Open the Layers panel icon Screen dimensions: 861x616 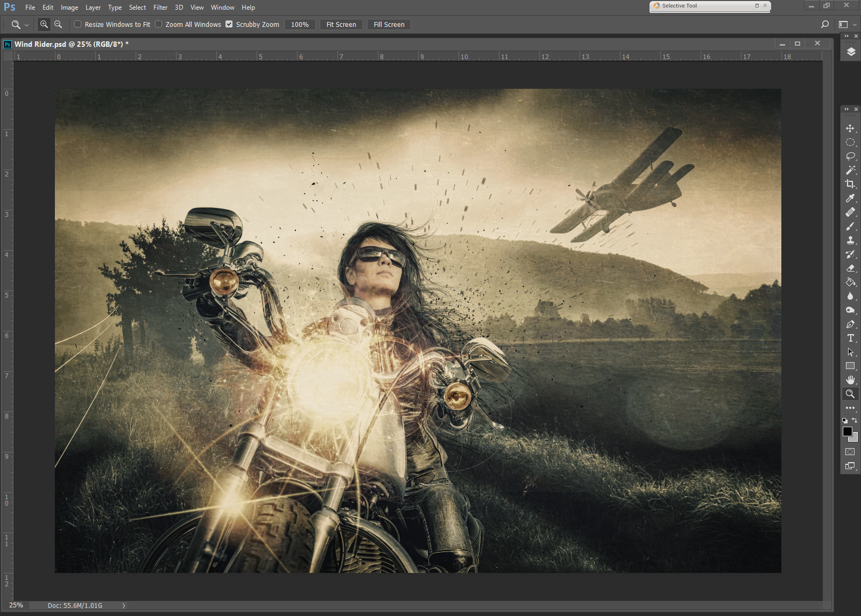click(x=851, y=52)
